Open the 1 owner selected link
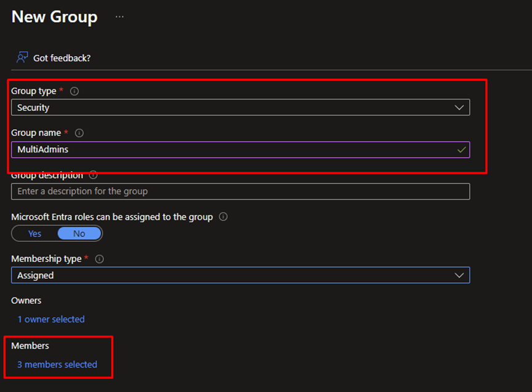The image size is (532, 392). pyautogui.click(x=51, y=319)
